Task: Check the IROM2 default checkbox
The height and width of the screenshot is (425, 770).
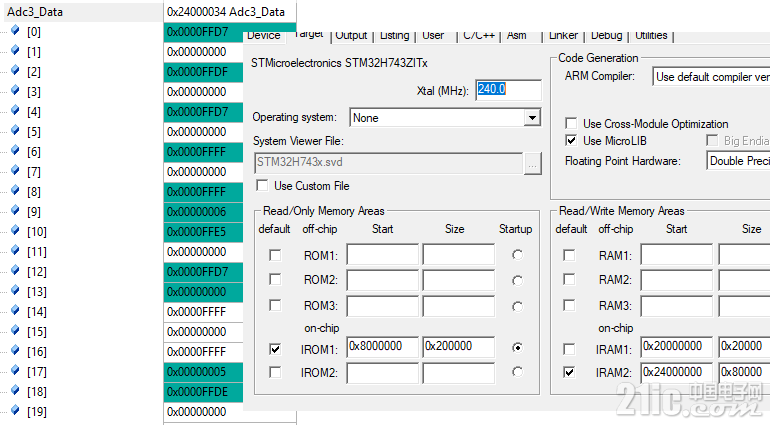Action: pos(275,372)
